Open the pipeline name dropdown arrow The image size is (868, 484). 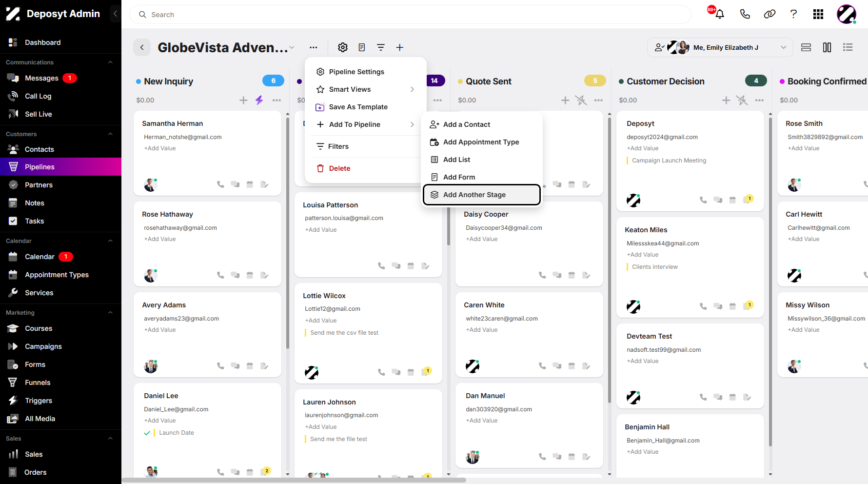(x=292, y=47)
